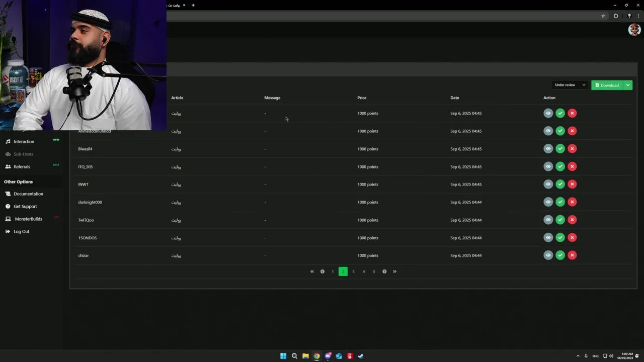This screenshot has height=362, width=644.
Task: Show hidden system tray icons
Action: point(578,356)
